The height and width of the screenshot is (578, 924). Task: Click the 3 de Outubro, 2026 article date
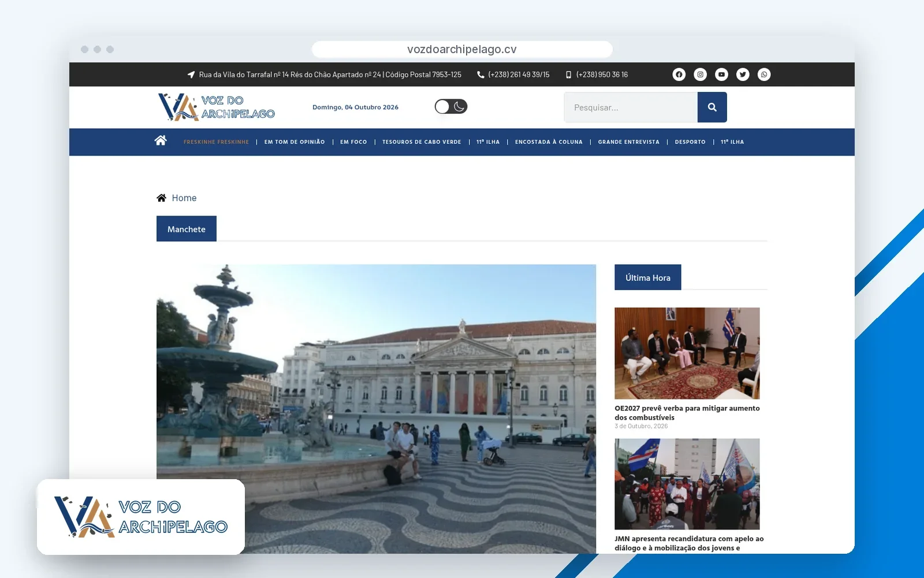pos(641,427)
